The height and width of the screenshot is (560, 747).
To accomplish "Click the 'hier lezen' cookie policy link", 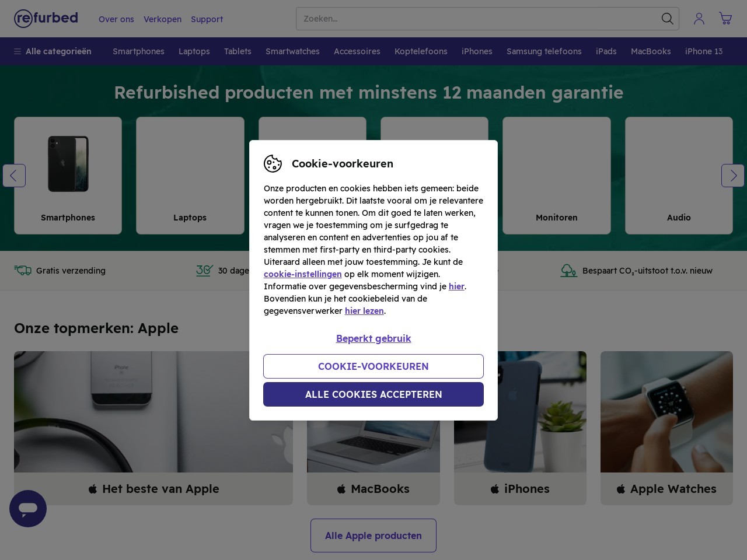I will click(364, 311).
